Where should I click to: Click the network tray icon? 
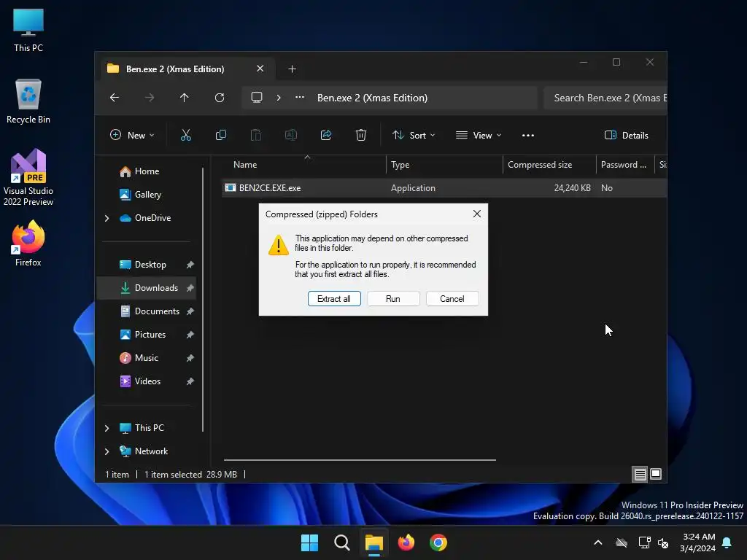(644, 542)
